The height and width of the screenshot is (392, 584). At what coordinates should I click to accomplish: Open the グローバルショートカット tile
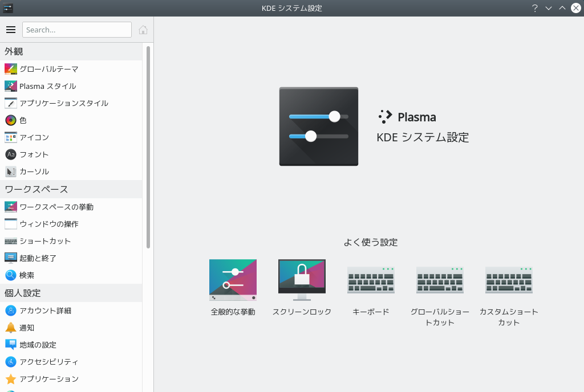tap(440, 293)
